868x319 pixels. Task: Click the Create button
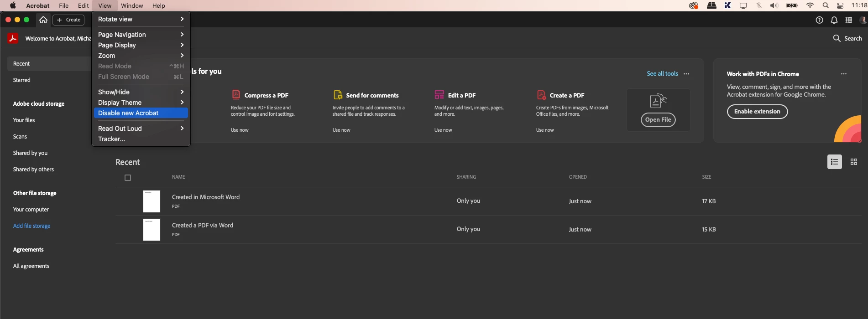pos(68,20)
